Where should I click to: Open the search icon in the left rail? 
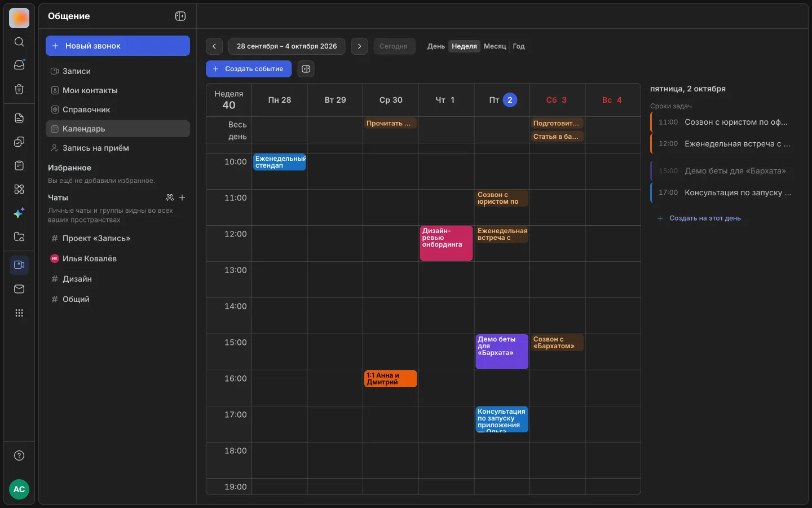(x=19, y=42)
